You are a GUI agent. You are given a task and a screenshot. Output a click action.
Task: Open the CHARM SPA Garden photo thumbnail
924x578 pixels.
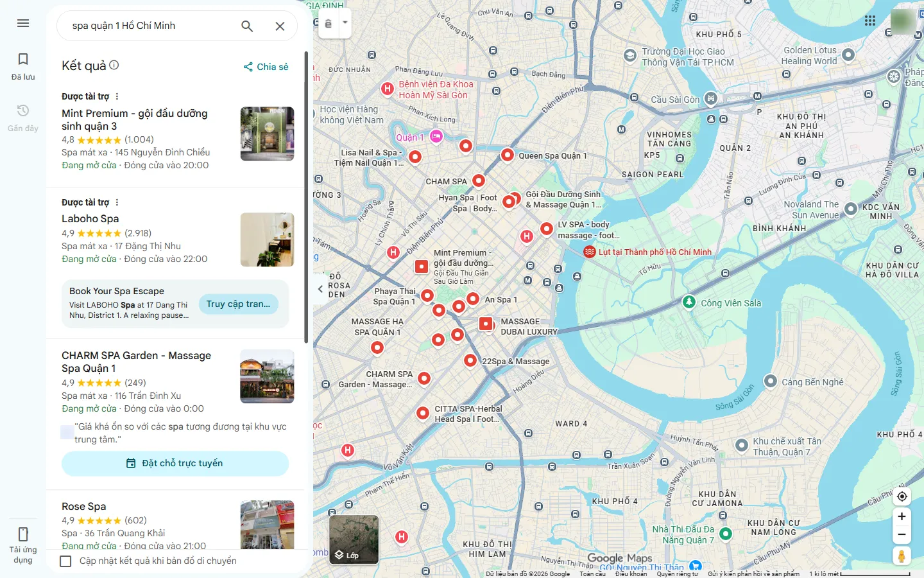[x=267, y=376]
